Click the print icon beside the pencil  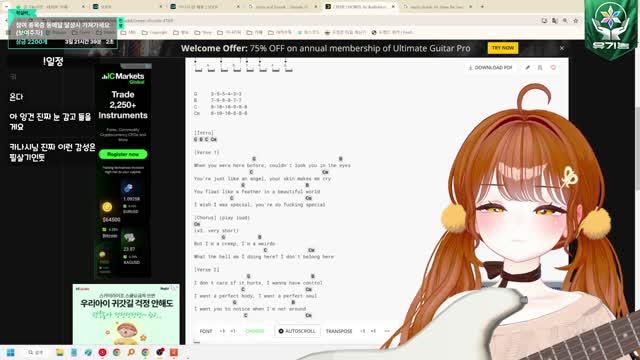point(540,68)
